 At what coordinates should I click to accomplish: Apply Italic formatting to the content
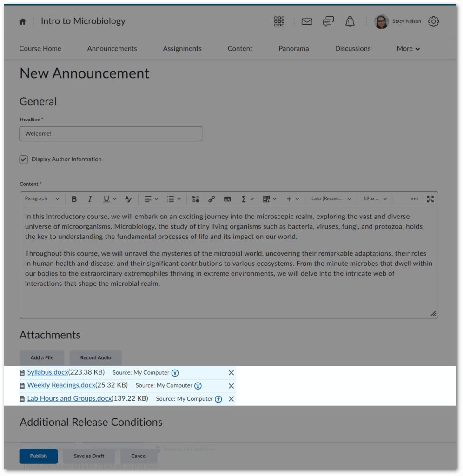pyautogui.click(x=90, y=198)
